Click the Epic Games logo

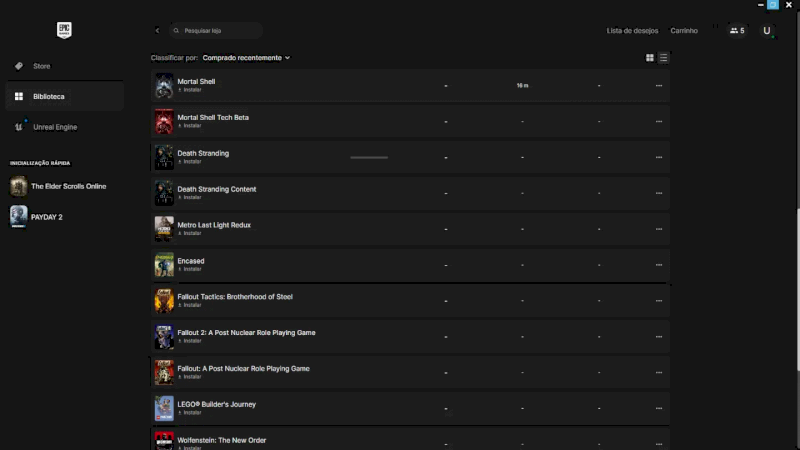pyautogui.click(x=64, y=30)
